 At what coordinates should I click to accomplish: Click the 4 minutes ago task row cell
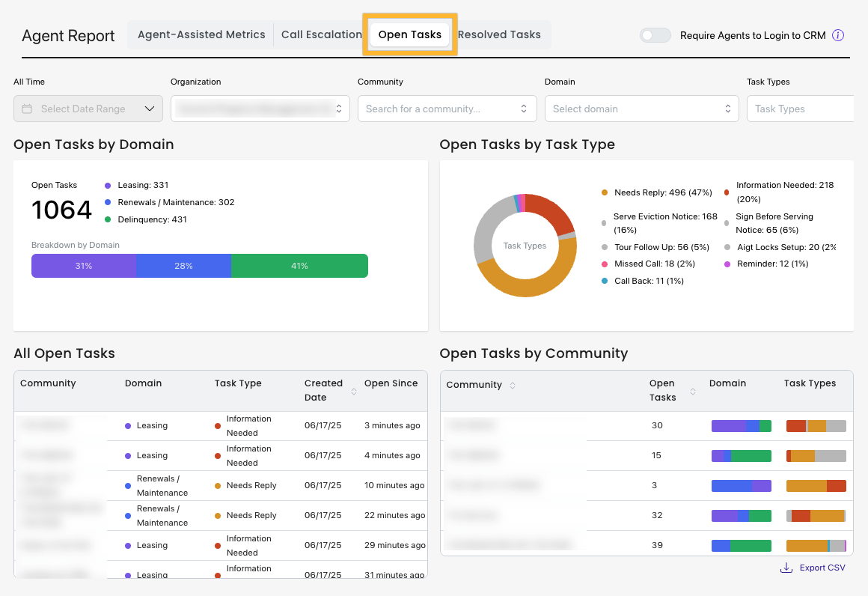(392, 455)
